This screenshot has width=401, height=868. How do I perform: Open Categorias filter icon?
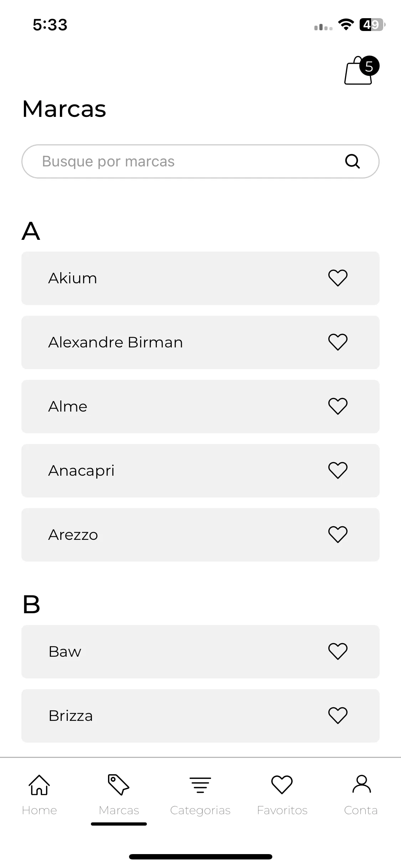tap(200, 785)
